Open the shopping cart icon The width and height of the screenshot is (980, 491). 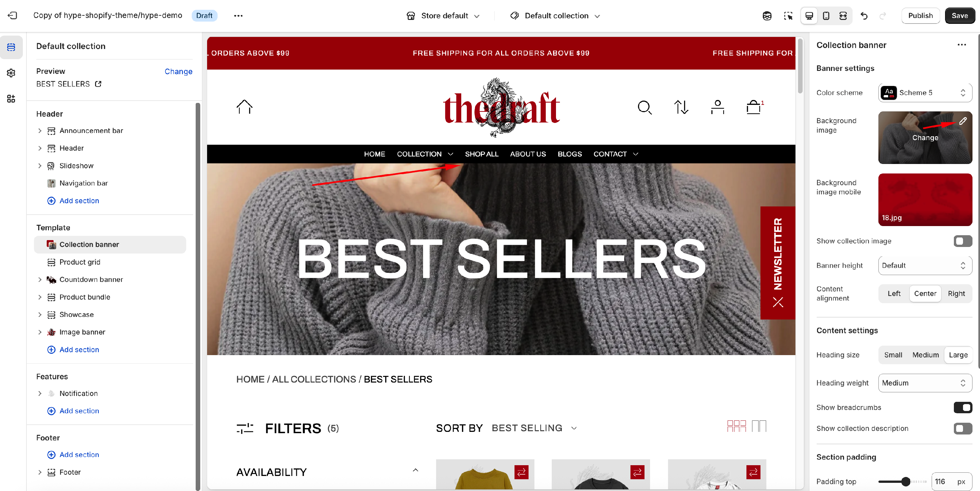[754, 107]
